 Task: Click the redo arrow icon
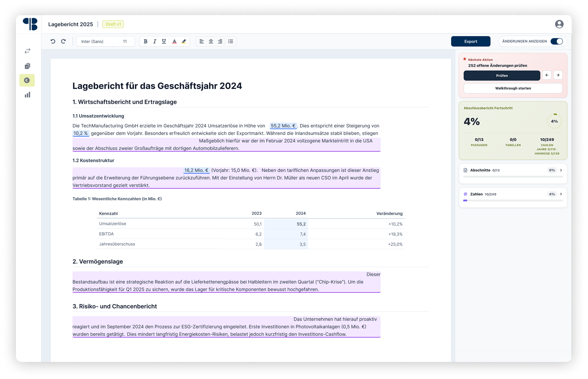tap(63, 41)
